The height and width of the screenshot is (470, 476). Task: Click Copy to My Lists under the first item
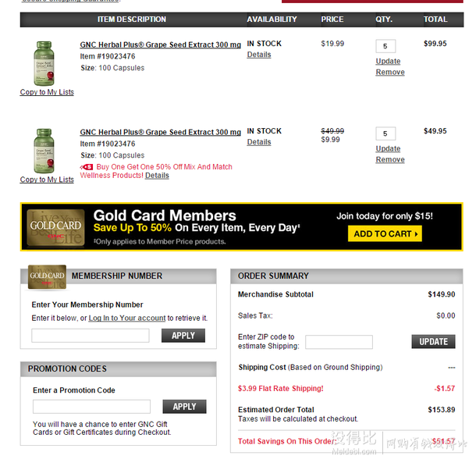click(47, 92)
